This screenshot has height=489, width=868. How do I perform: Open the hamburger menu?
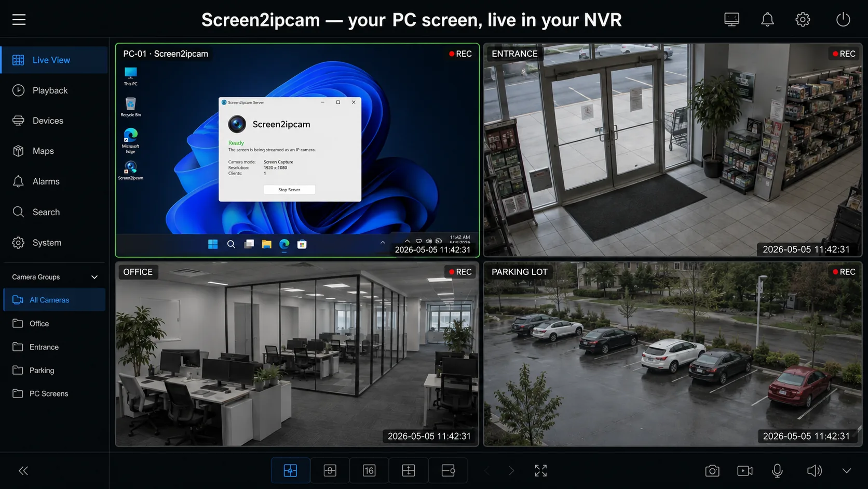point(19,20)
